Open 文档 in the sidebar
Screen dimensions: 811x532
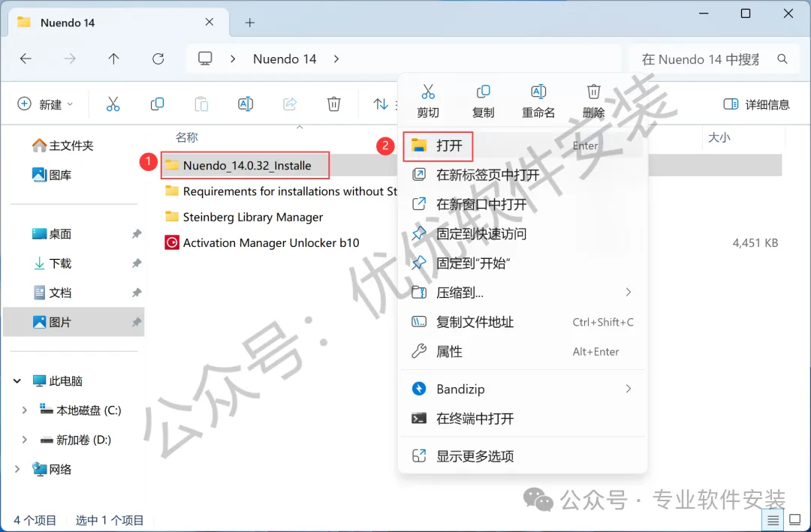[52, 293]
